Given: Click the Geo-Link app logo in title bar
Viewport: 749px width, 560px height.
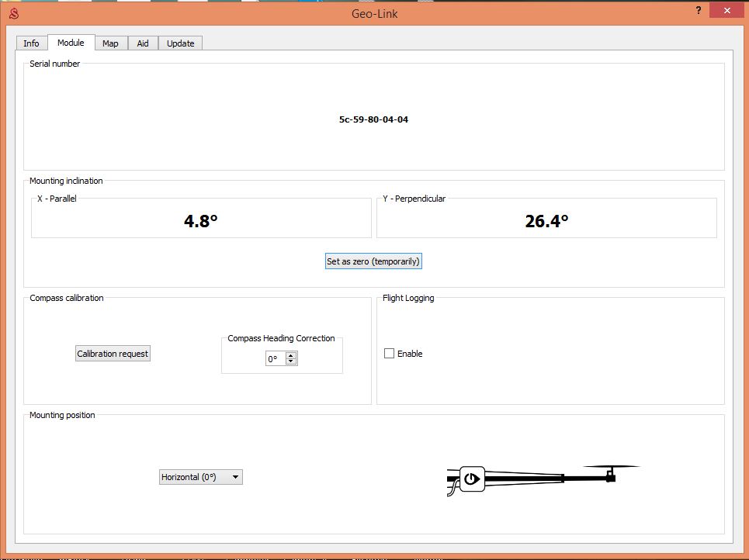Looking at the screenshot, I should [12, 12].
